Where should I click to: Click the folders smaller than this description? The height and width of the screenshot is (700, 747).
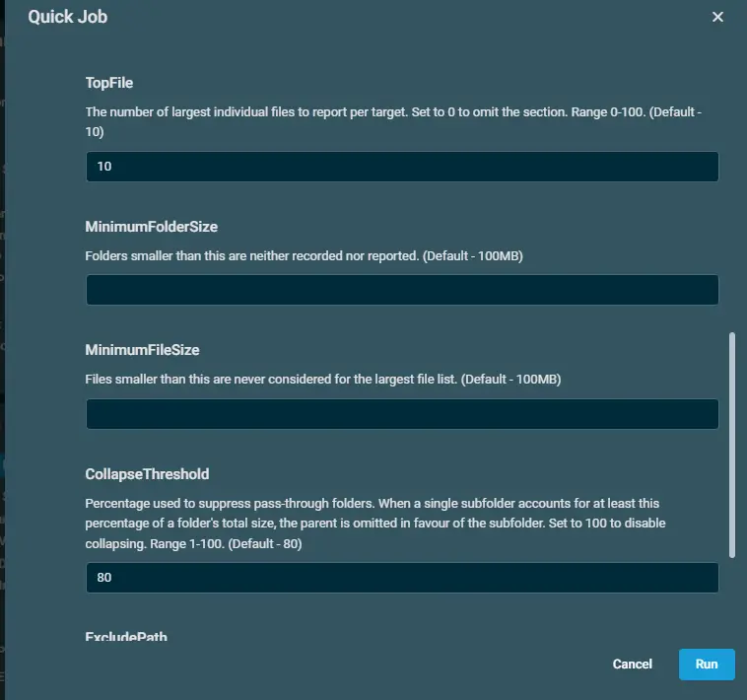[x=304, y=256]
